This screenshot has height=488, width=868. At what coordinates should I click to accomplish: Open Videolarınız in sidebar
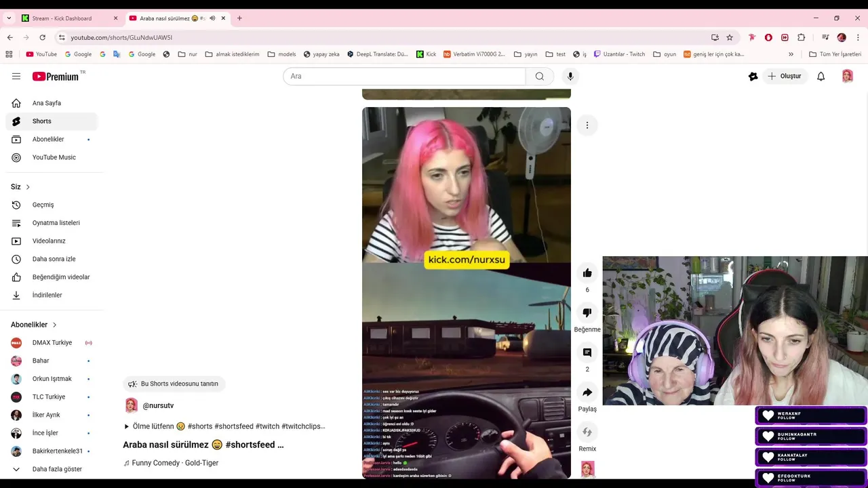[52, 241]
